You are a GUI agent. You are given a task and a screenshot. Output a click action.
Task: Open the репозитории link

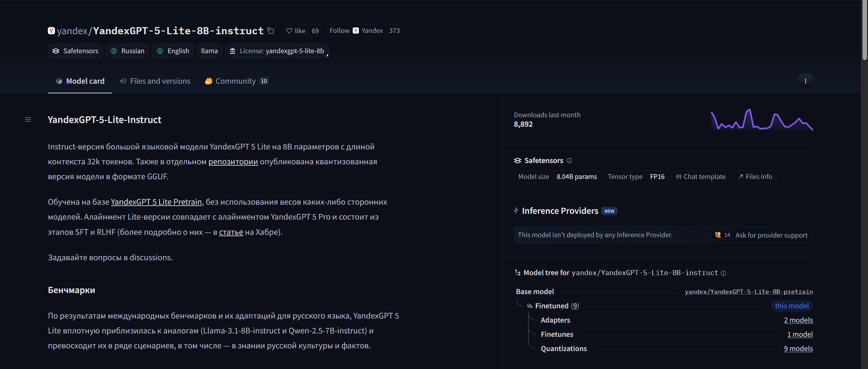pyautogui.click(x=233, y=162)
